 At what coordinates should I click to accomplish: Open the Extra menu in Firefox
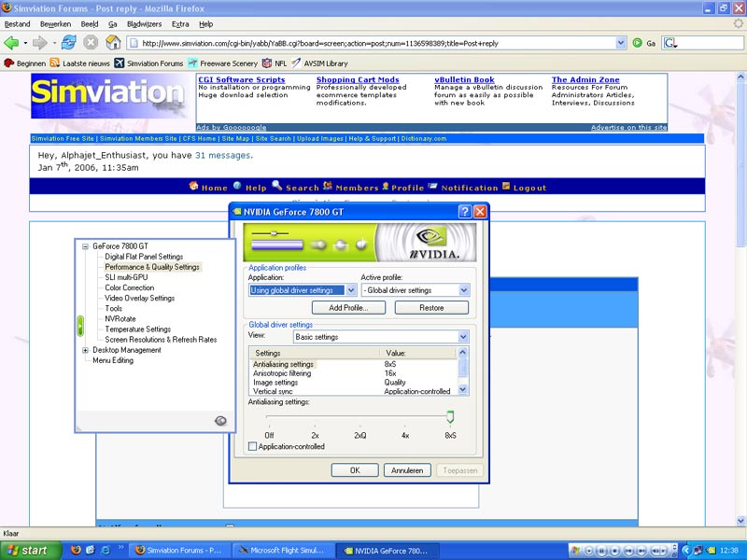coord(182,23)
